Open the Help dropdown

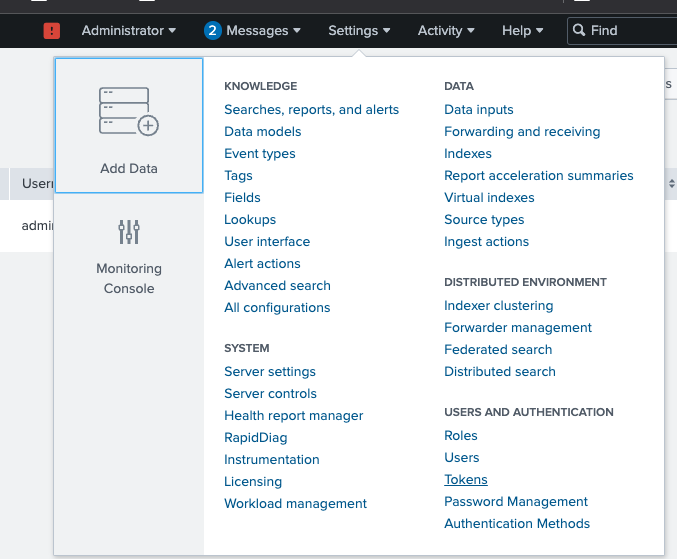pyautogui.click(x=522, y=31)
